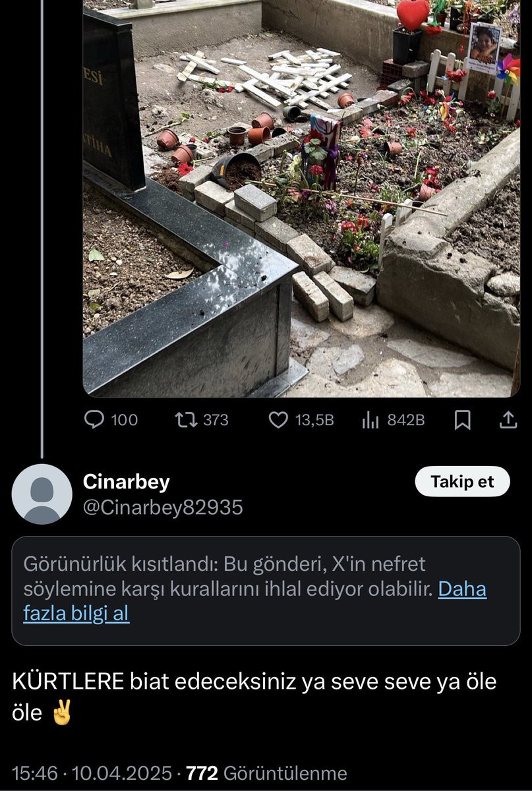
Task: Open Cinarbey's default profile avatar
Action: [42, 494]
